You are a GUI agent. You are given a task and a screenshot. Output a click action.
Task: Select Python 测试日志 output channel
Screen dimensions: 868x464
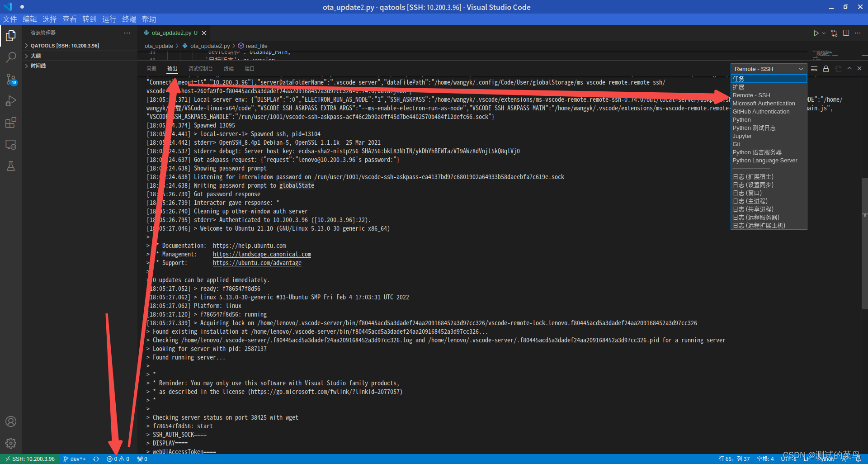pos(769,128)
